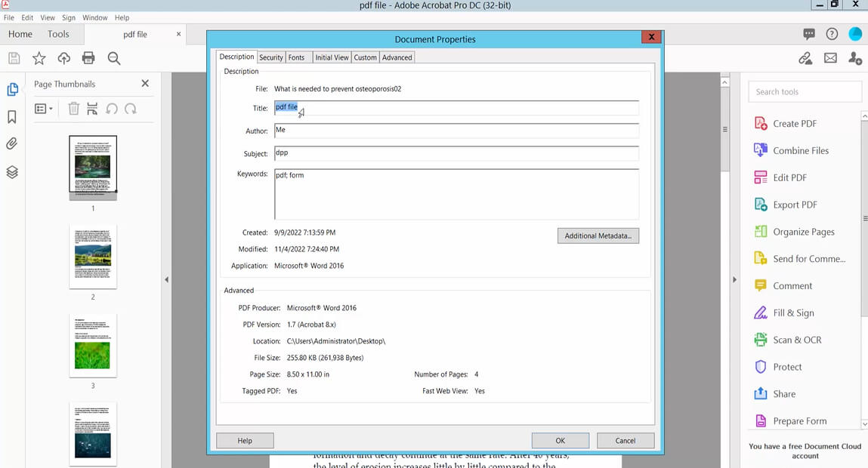Click the Additional Metadata button

[x=598, y=236]
